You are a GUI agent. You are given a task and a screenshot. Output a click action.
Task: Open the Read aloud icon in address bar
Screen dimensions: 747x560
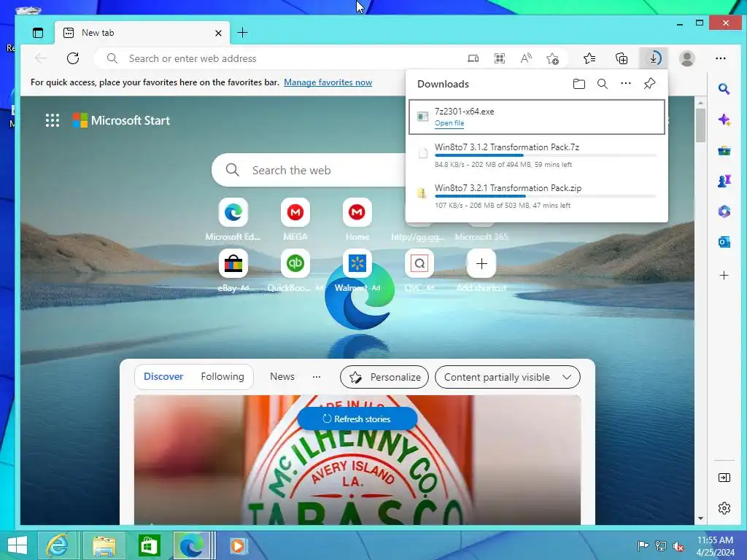coord(526,58)
